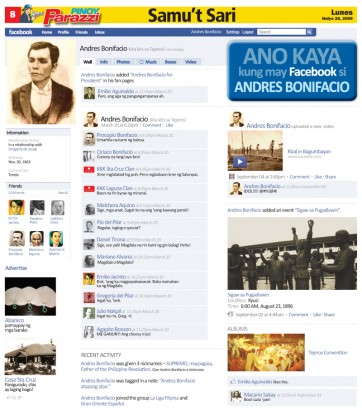Click Macario Sakay's comment avatar
362x420 pixels.
pyautogui.click(x=236, y=396)
